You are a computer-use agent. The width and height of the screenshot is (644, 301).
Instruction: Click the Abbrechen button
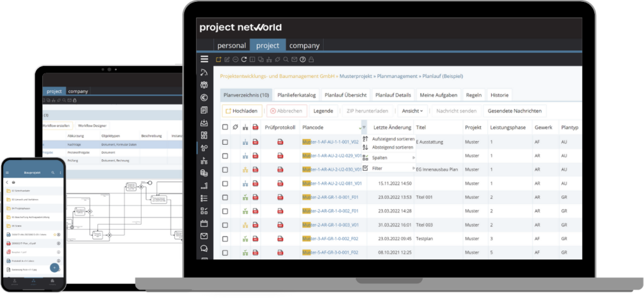287,111
